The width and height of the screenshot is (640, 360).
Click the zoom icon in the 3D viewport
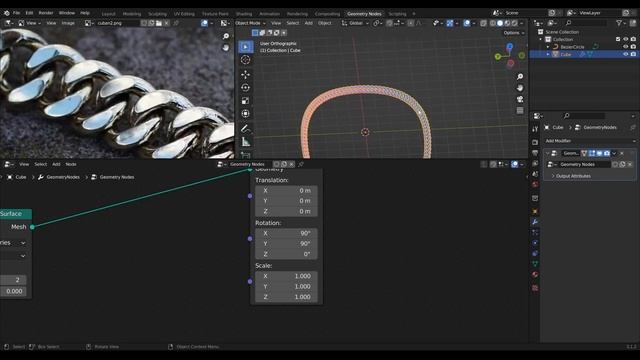click(520, 77)
